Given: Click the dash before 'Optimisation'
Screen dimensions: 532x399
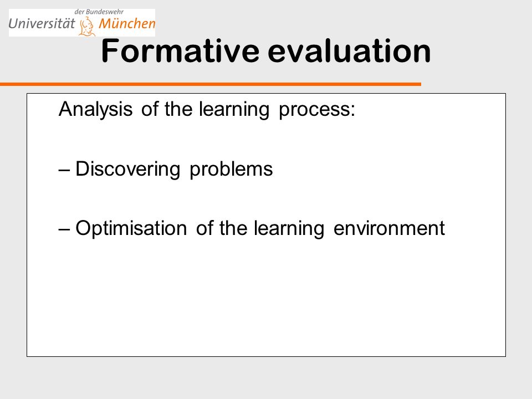Looking at the screenshot, I should click(64, 229).
